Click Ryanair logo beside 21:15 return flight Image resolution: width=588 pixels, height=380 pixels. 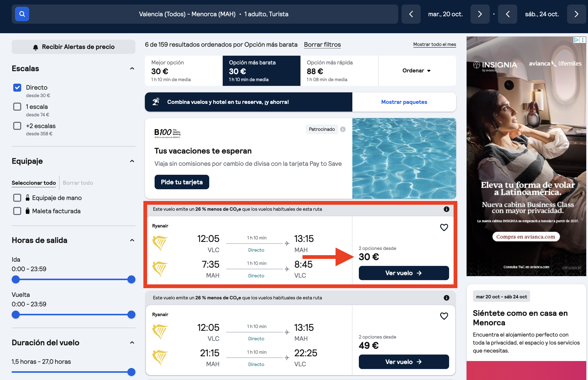click(x=160, y=358)
